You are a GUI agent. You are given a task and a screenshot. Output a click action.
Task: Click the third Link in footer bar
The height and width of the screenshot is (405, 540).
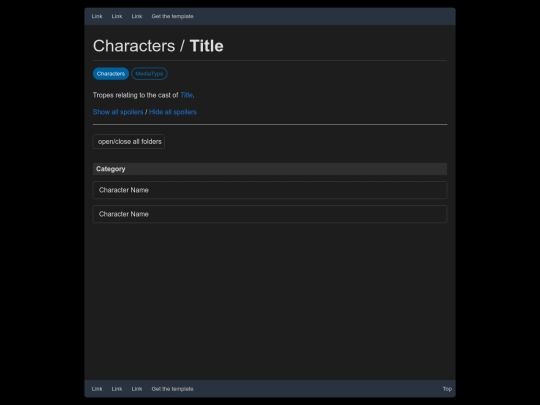137,389
